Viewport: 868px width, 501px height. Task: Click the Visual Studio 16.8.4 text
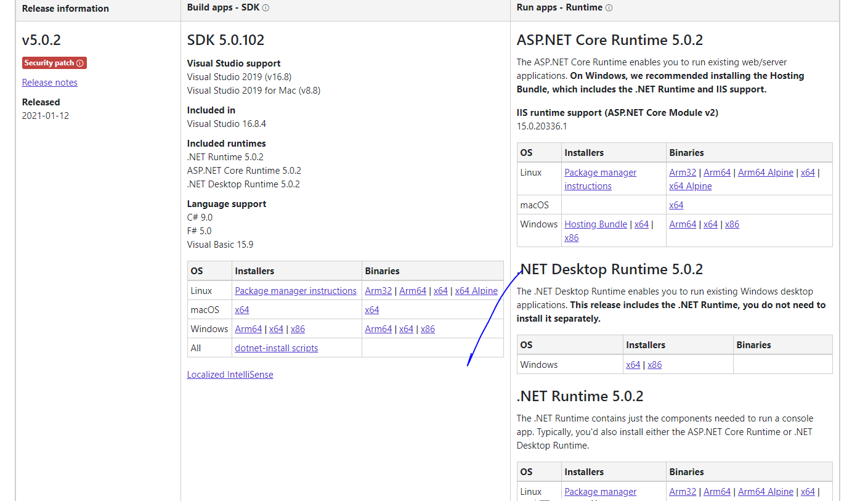click(x=227, y=124)
